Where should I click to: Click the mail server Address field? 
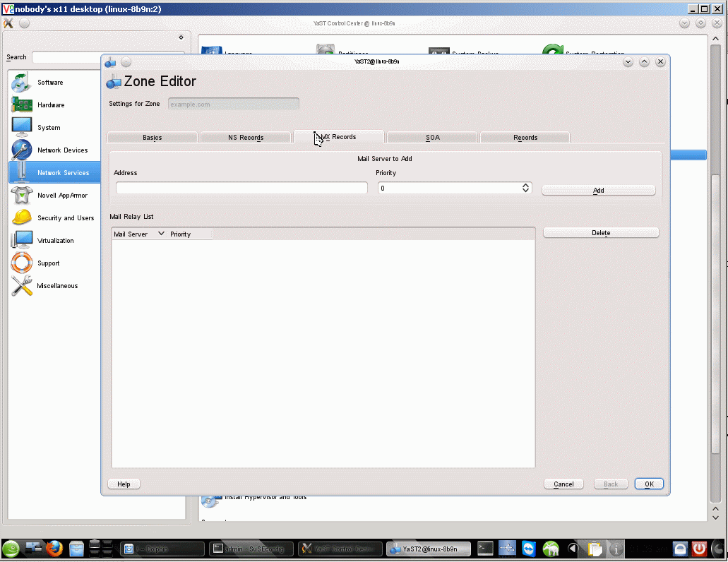241,188
